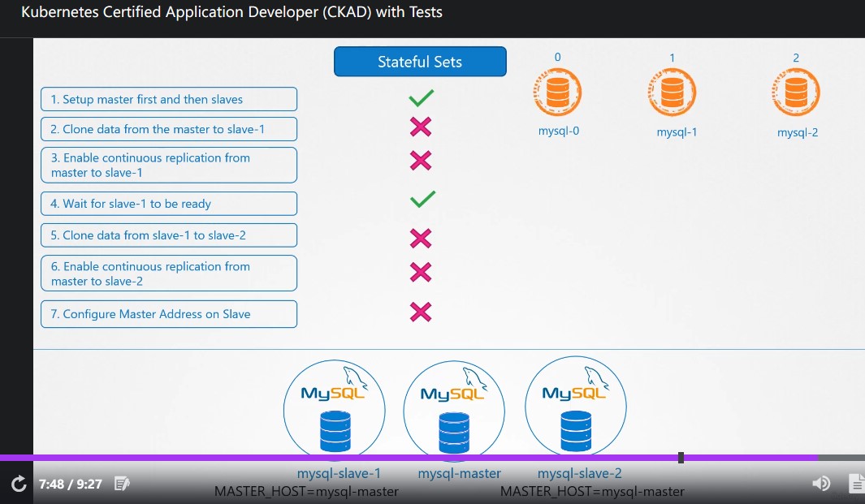Click the mysql-0 database pod icon
This screenshot has width=865, height=504.
click(557, 92)
